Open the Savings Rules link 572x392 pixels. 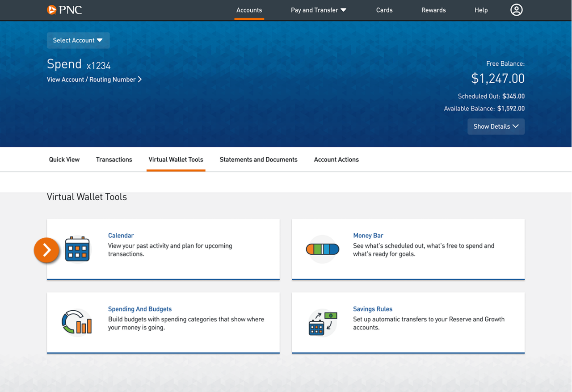click(373, 308)
